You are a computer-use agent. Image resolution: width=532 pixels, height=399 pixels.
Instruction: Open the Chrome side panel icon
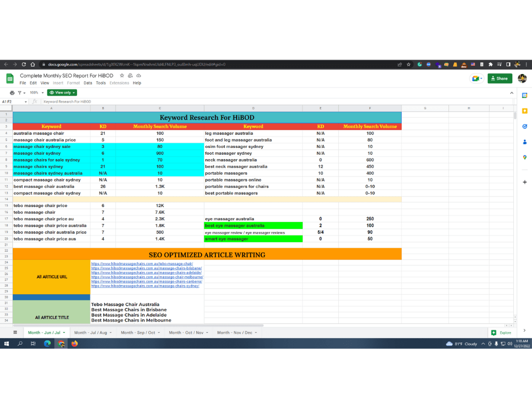point(508,64)
